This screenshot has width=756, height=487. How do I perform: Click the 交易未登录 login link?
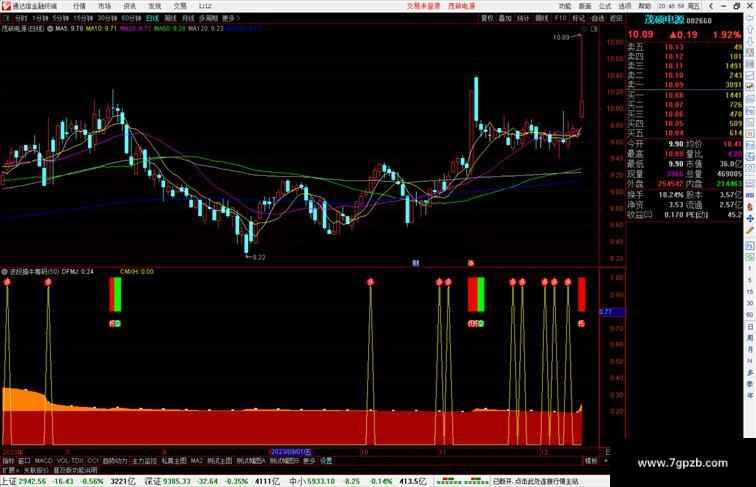[x=423, y=6]
